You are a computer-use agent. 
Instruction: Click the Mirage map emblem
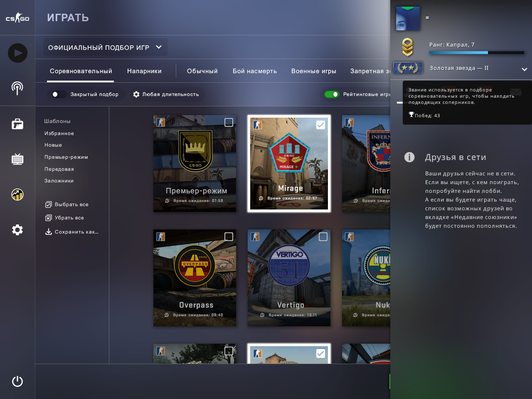point(289,152)
